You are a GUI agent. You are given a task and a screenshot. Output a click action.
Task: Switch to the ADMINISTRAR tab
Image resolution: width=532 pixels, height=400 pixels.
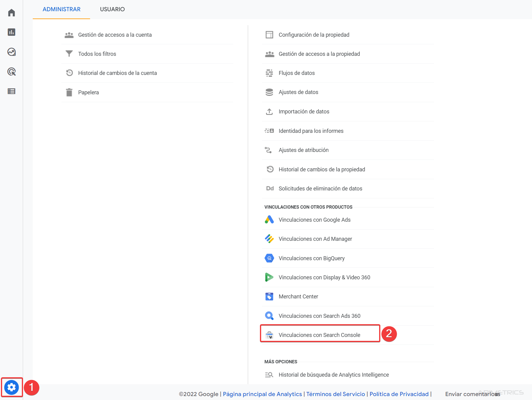[x=62, y=9]
